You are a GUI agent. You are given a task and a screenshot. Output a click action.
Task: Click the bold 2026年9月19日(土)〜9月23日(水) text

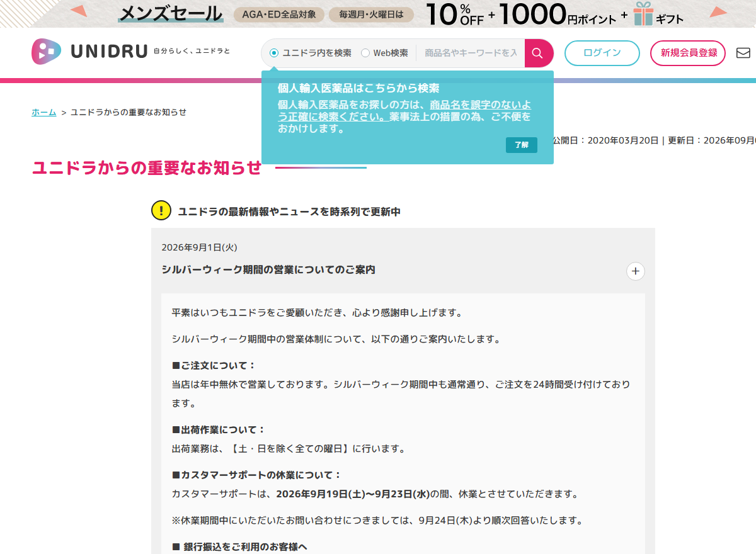point(353,494)
